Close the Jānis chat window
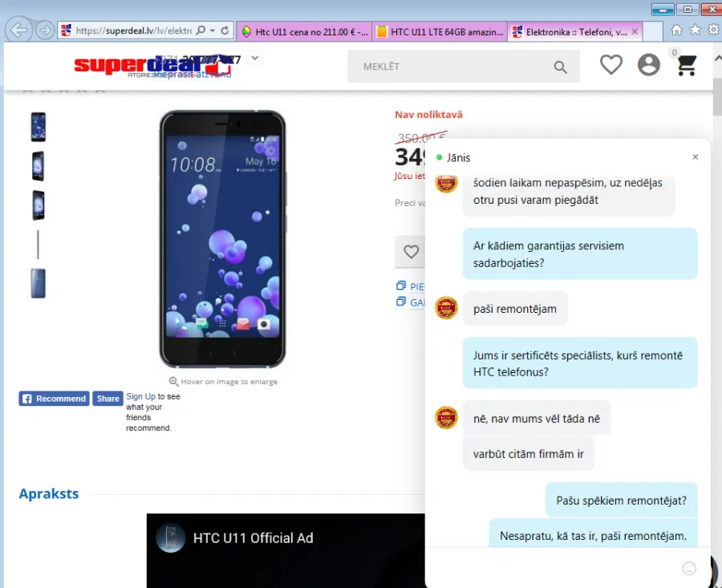Viewport: 722px width, 588px height. [696, 157]
